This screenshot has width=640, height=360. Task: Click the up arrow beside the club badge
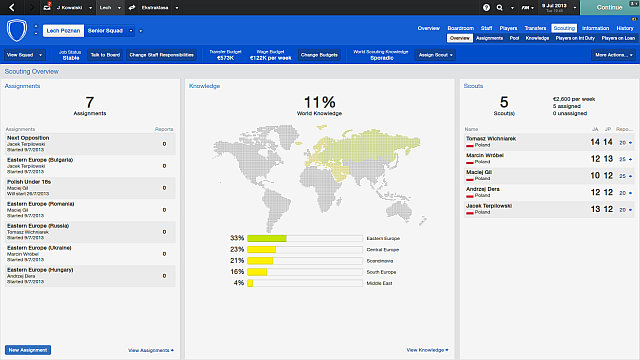pyautogui.click(x=36, y=27)
